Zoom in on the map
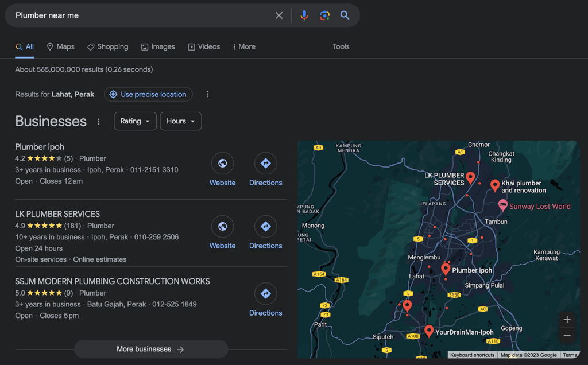The height and width of the screenshot is (365, 588). 567,320
